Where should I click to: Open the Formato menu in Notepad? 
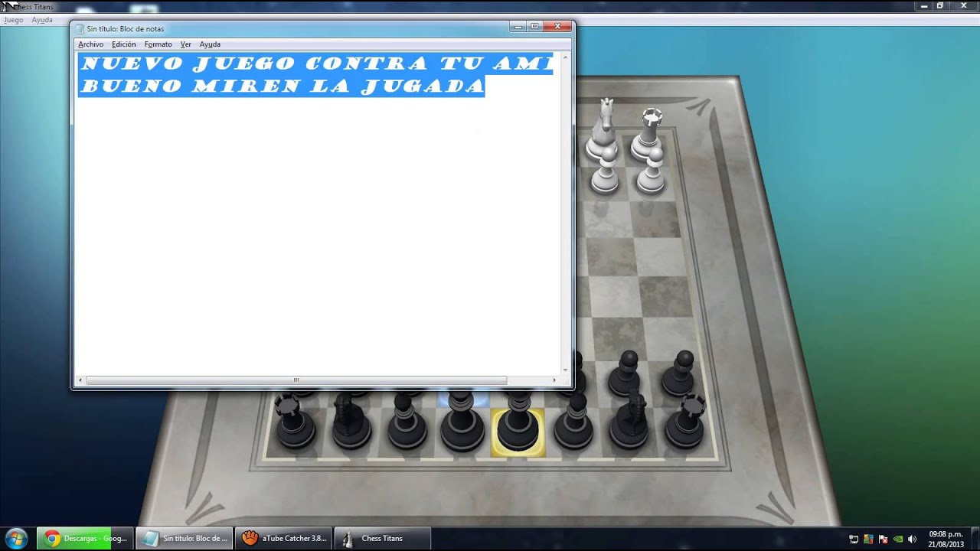[x=158, y=44]
